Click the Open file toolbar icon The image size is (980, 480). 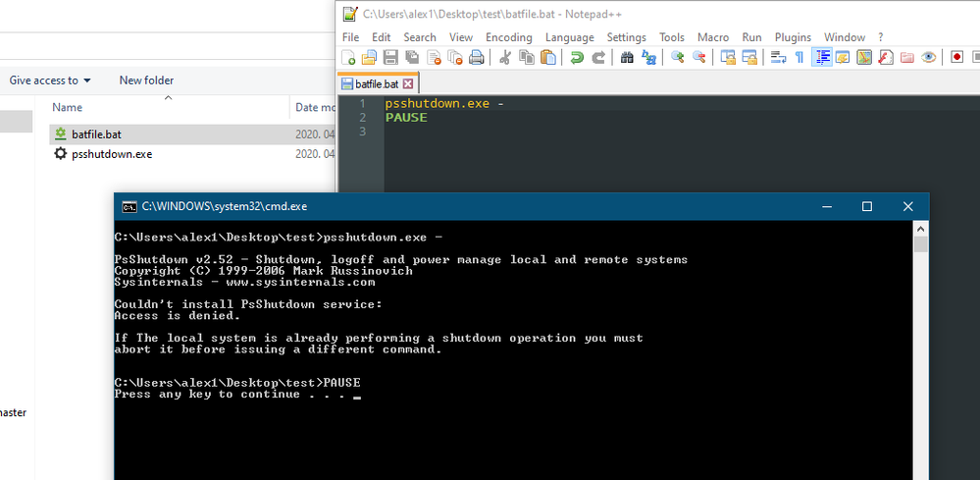370,58
